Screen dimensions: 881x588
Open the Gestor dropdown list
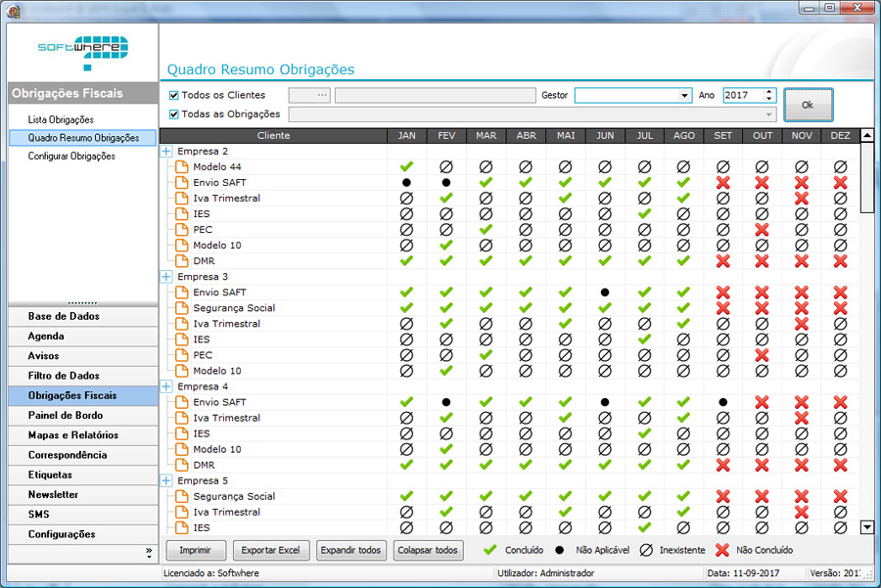pos(684,96)
